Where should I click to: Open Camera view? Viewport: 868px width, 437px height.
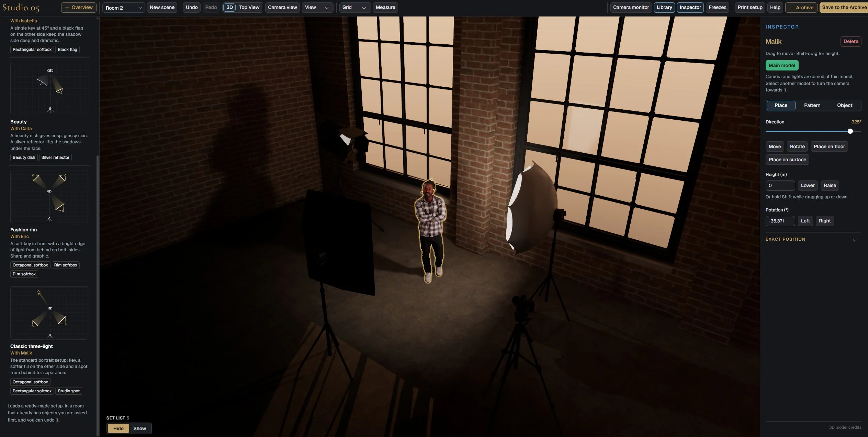click(x=282, y=8)
